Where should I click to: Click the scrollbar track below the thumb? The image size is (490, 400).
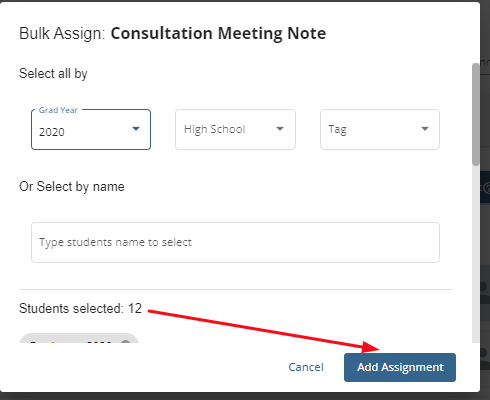pos(476,253)
